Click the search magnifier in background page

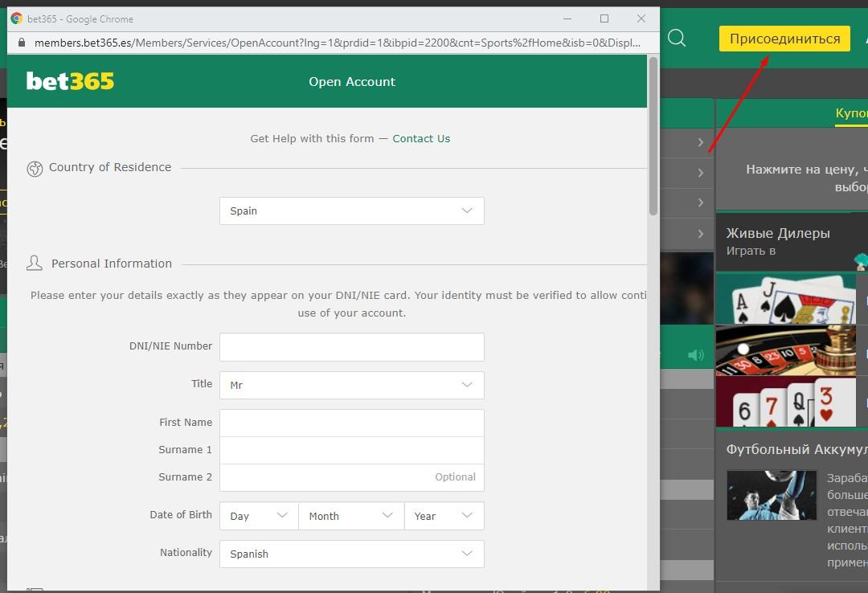click(x=677, y=39)
